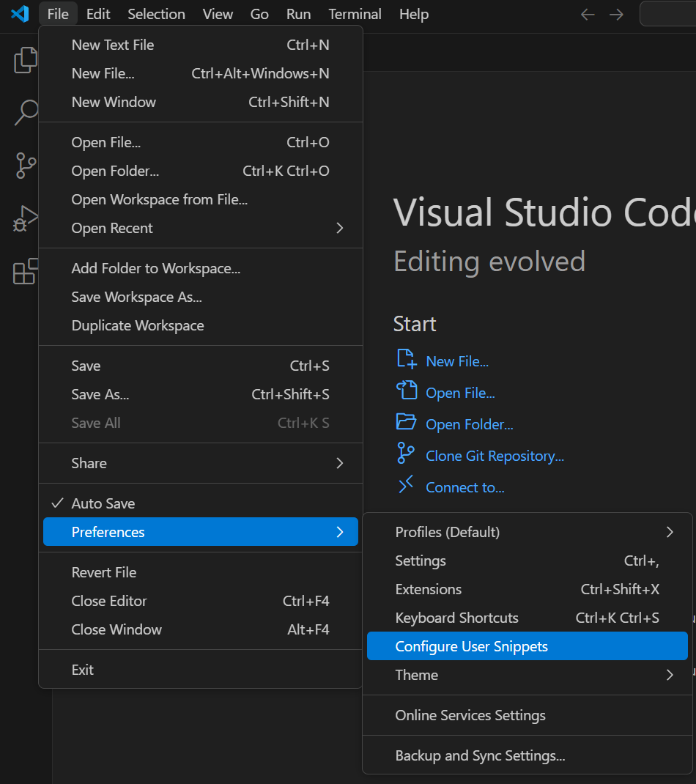
Task: Click the Clone Git Repository link
Action: (x=495, y=456)
